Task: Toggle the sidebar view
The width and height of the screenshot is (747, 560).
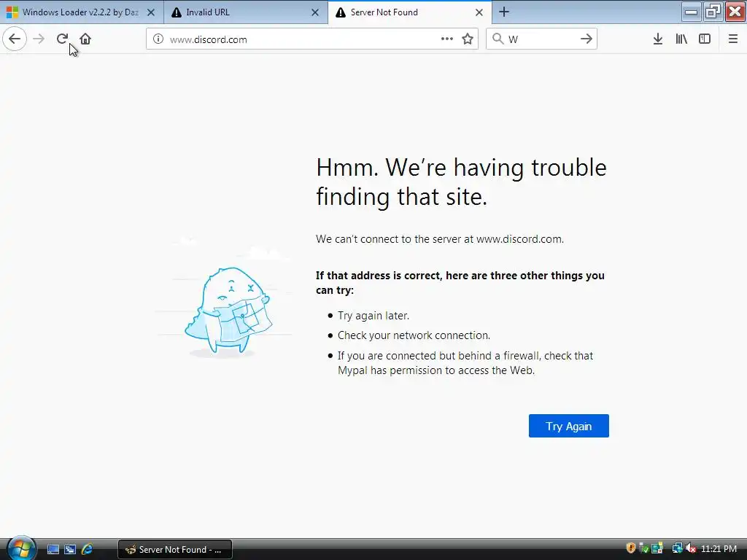Action: [705, 39]
